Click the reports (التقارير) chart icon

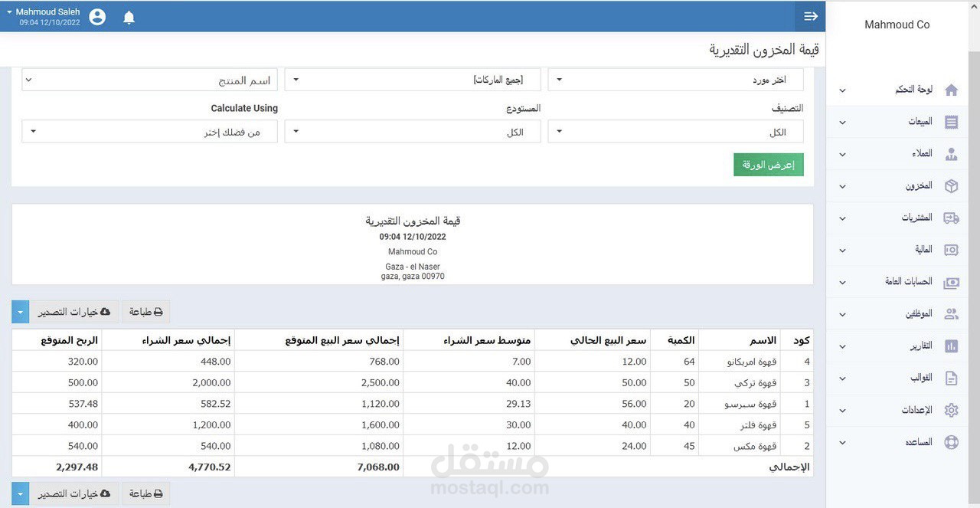952,346
